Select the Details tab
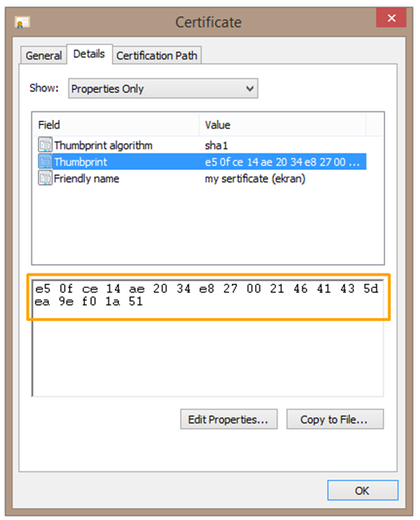 tap(89, 54)
